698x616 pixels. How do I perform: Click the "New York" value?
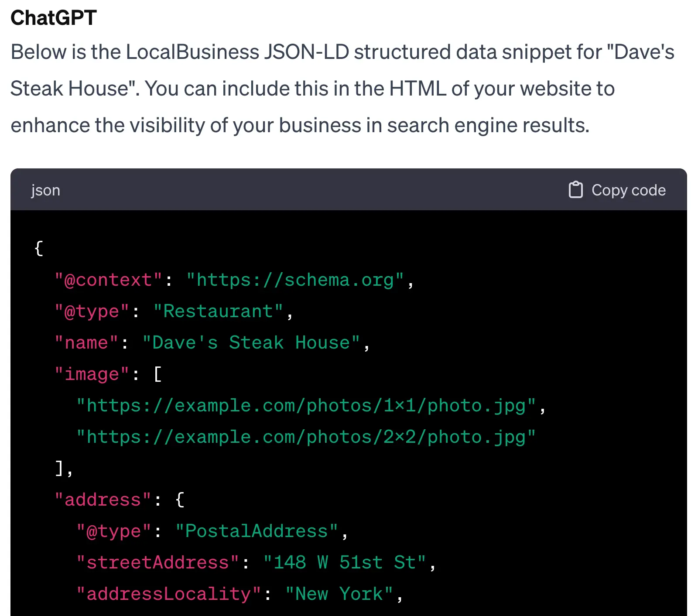click(x=339, y=594)
